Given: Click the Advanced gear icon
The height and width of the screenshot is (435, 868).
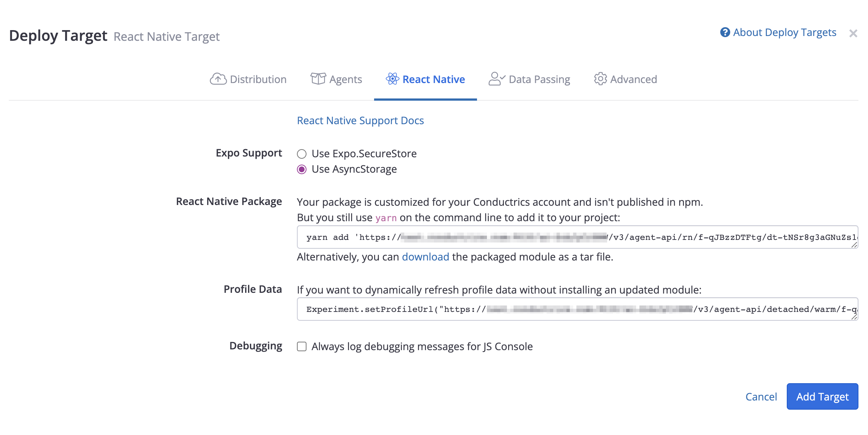Looking at the screenshot, I should click(600, 79).
